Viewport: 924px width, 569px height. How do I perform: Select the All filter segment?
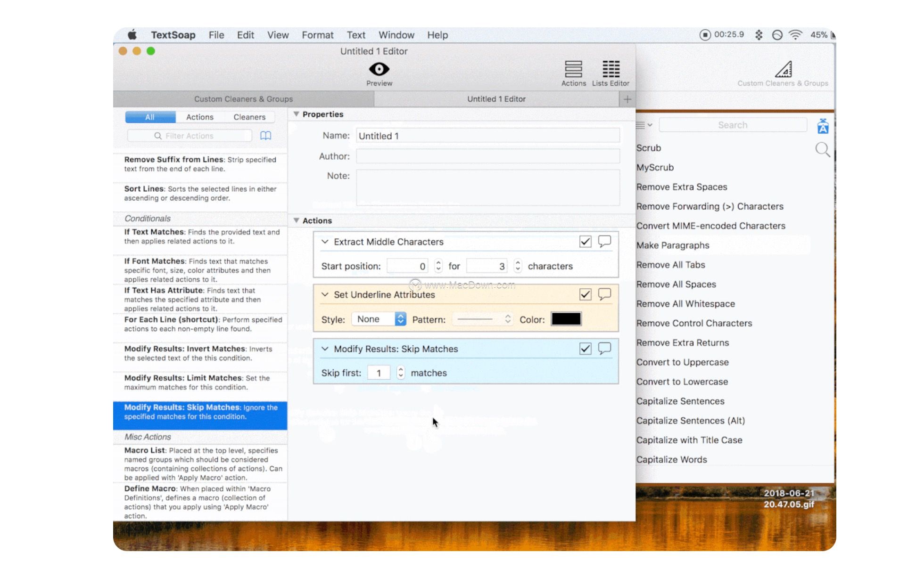point(150,117)
